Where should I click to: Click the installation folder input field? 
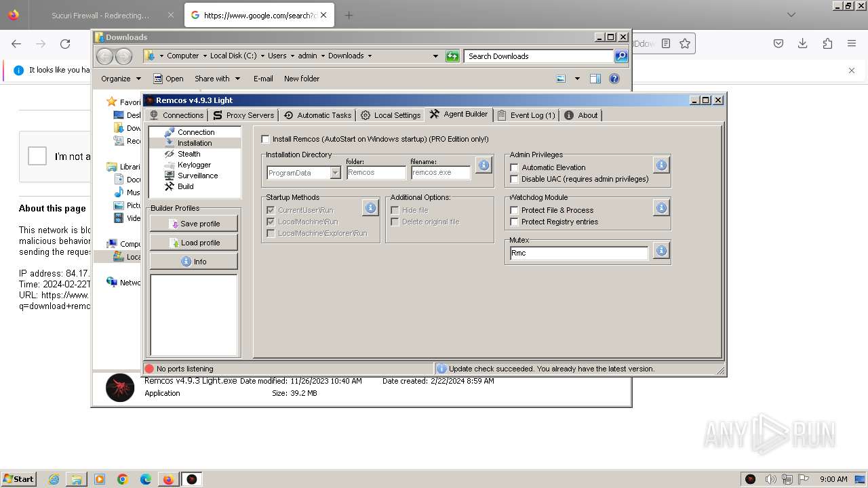tap(376, 173)
